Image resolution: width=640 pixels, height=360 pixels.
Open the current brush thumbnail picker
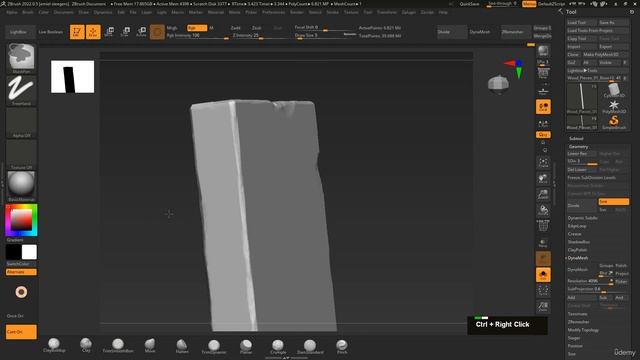point(21,58)
